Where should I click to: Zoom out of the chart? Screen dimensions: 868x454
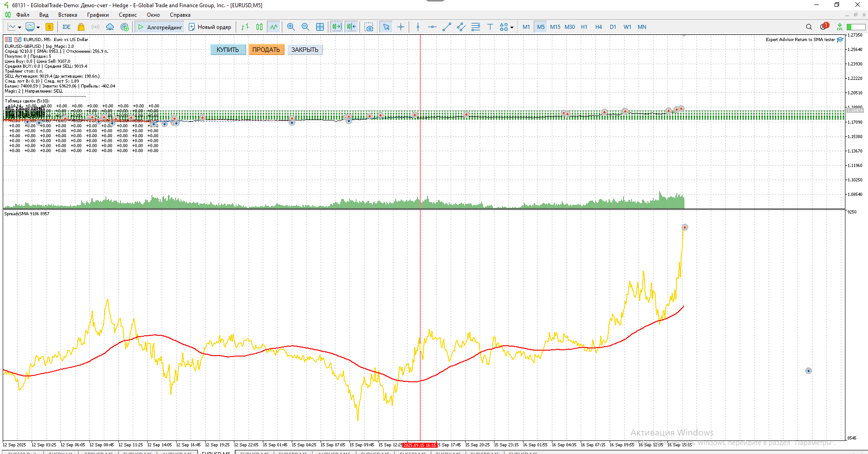click(x=305, y=27)
